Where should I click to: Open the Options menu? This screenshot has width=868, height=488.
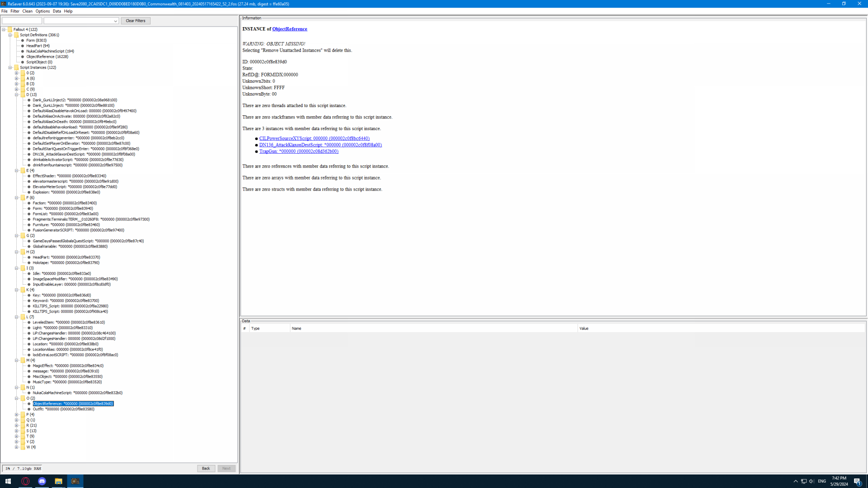[x=42, y=11]
